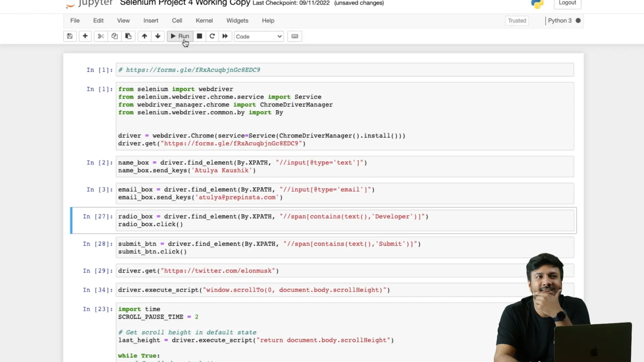
Task: Move selected cell up arrow
Action: [x=144, y=36]
